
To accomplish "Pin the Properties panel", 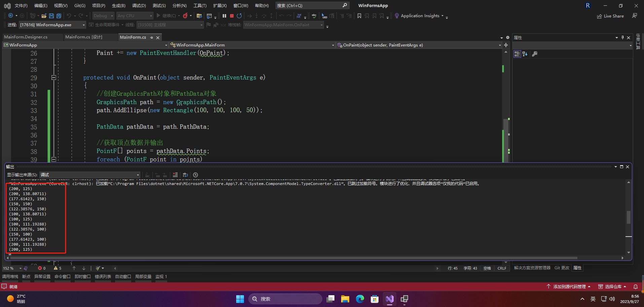I will (x=622, y=37).
